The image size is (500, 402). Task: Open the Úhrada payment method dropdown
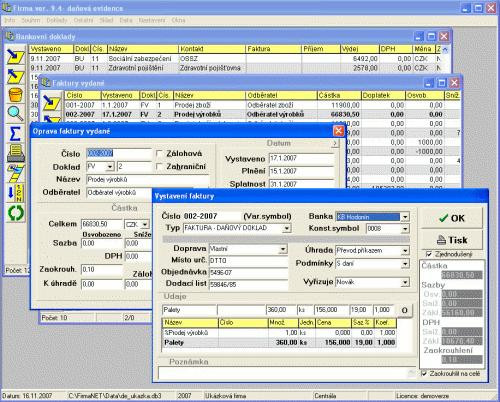click(405, 250)
